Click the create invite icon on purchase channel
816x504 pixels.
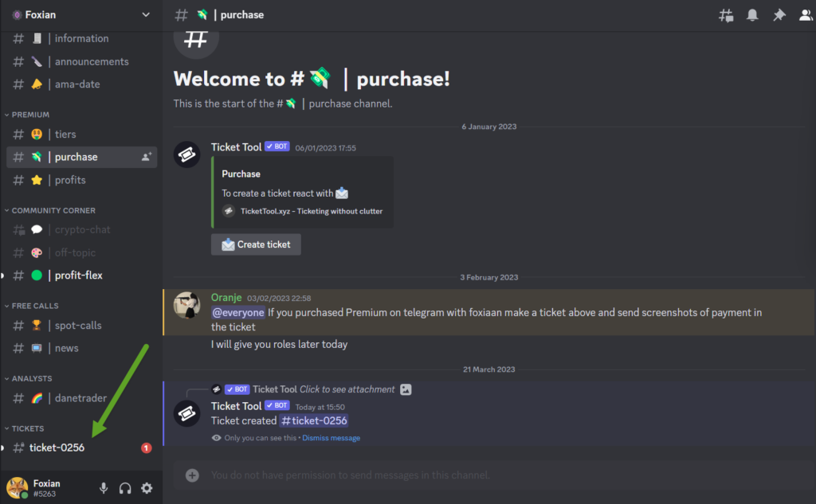(147, 158)
